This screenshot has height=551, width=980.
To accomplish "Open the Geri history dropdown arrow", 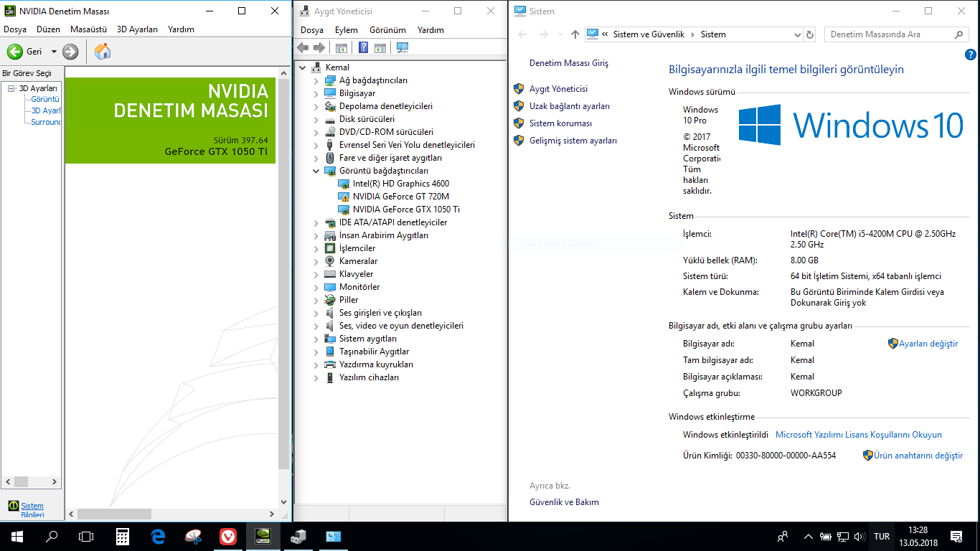I will 54,52.
